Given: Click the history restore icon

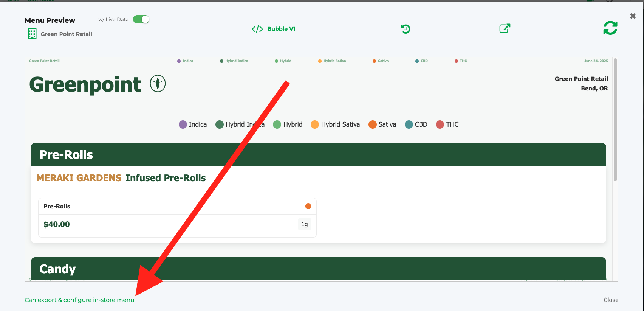Looking at the screenshot, I should click(406, 29).
